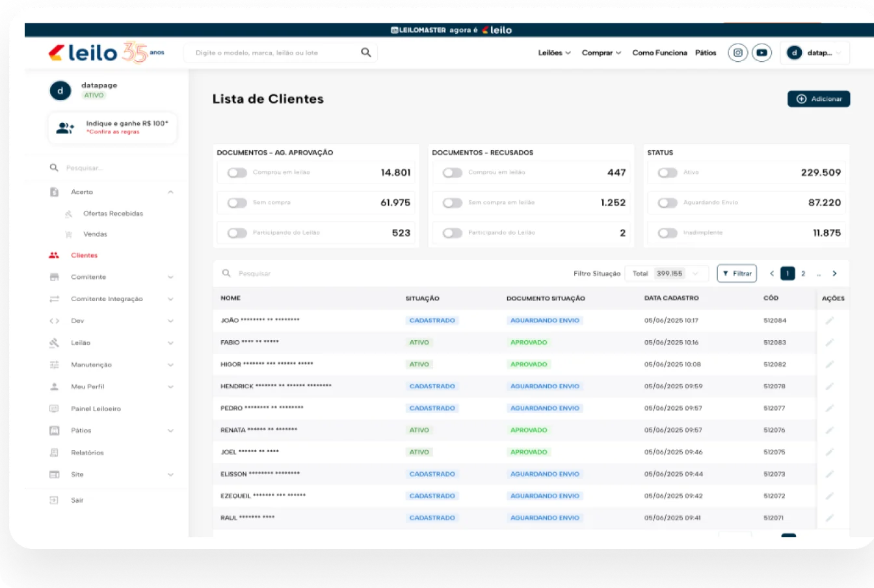The width and height of the screenshot is (874, 588).
Task: Edit client RENATA with pencil icon
Action: 830,430
